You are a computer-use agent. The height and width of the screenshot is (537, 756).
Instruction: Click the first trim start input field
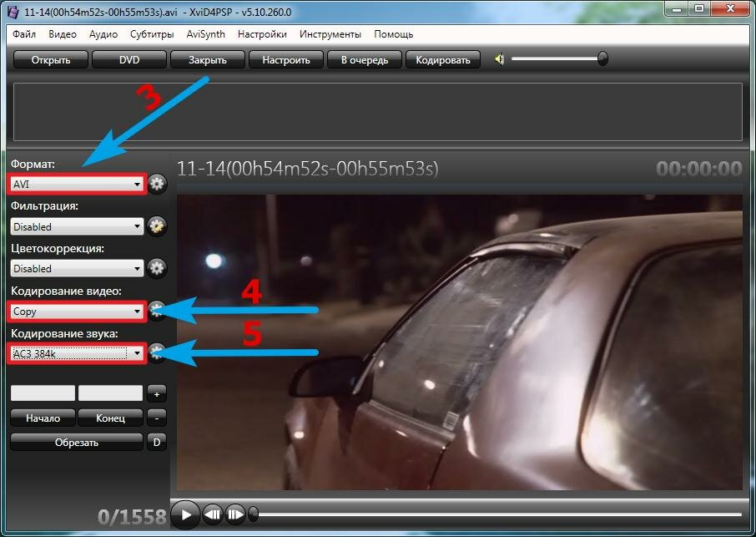tap(43, 393)
